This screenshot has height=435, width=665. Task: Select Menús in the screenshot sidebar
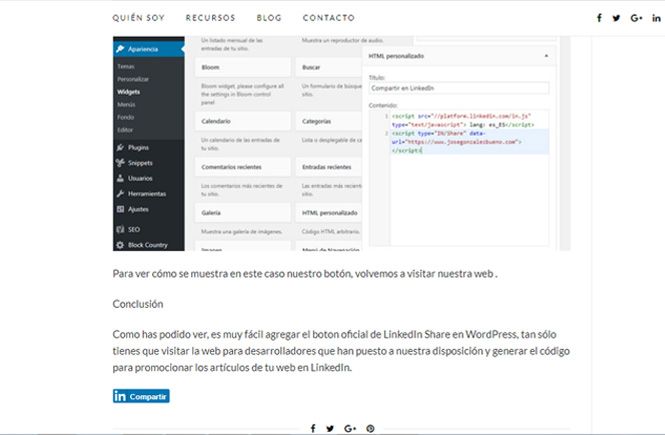126,104
